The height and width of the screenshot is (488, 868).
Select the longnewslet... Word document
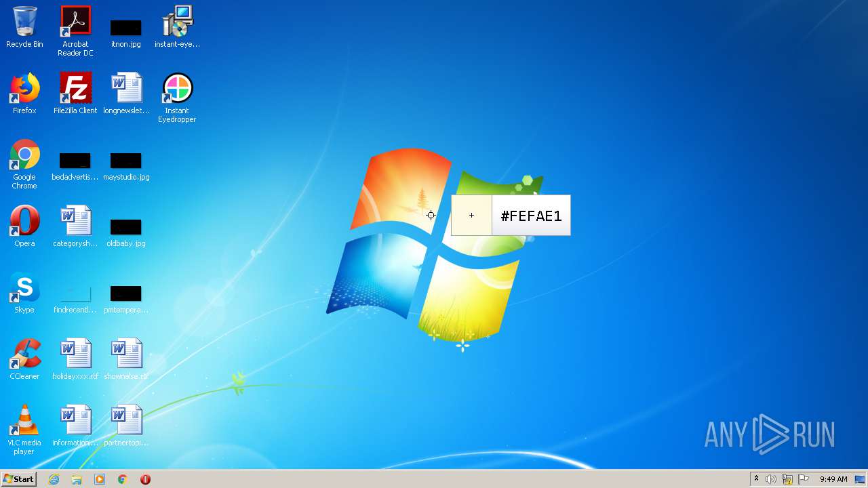click(126, 94)
